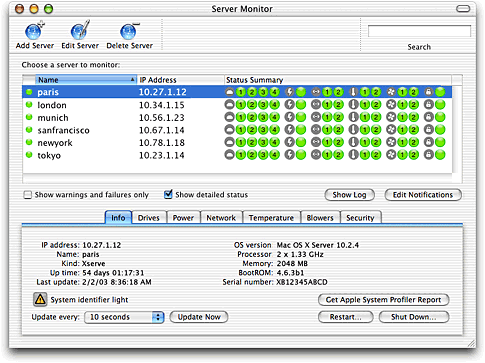Viewport: 485px width, 363px height.
Task: Click the Restart... button
Action: pyautogui.click(x=346, y=317)
